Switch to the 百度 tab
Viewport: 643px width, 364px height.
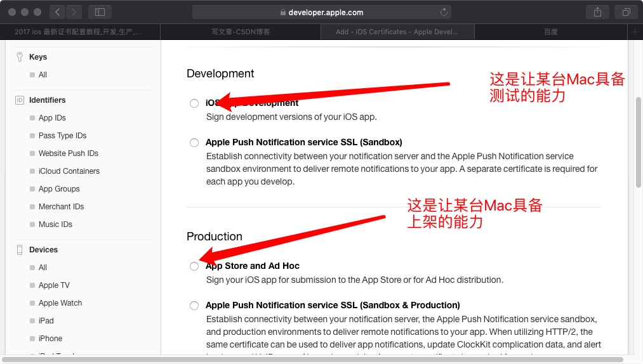(x=551, y=32)
